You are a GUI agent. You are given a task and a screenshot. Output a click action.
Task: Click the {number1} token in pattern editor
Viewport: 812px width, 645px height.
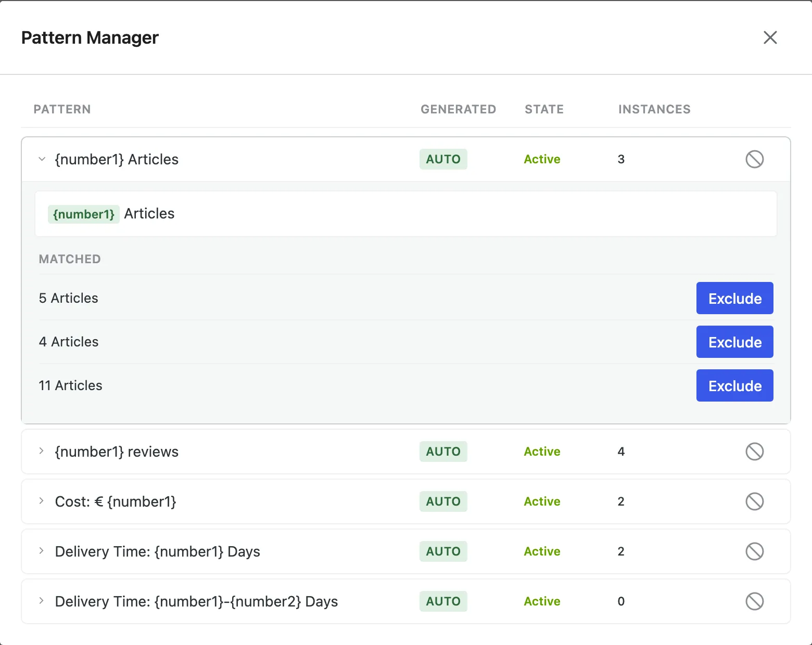click(x=84, y=214)
